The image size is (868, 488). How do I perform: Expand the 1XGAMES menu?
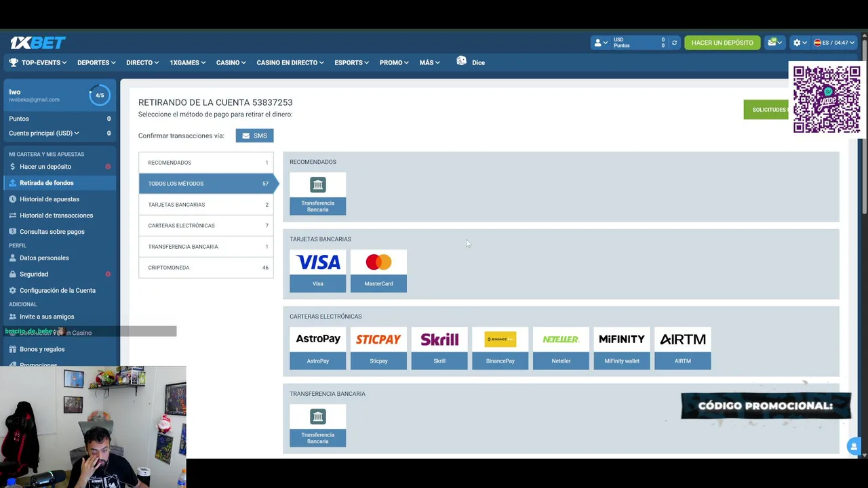point(188,62)
